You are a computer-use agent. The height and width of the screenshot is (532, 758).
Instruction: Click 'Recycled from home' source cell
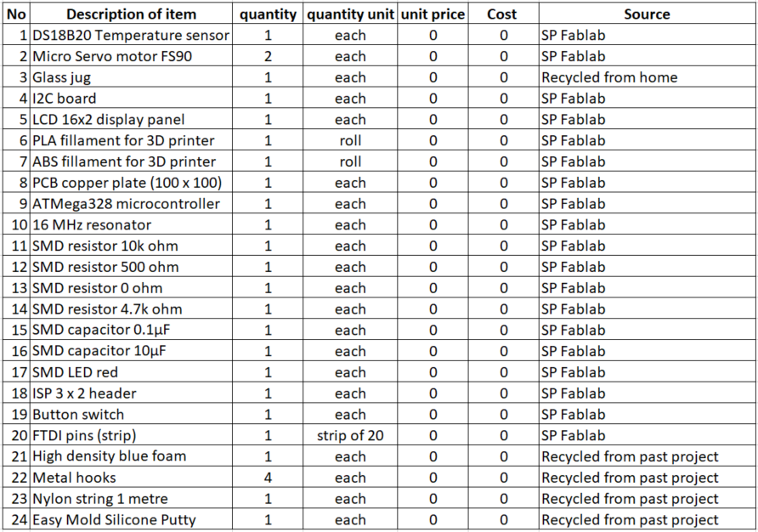click(x=647, y=77)
